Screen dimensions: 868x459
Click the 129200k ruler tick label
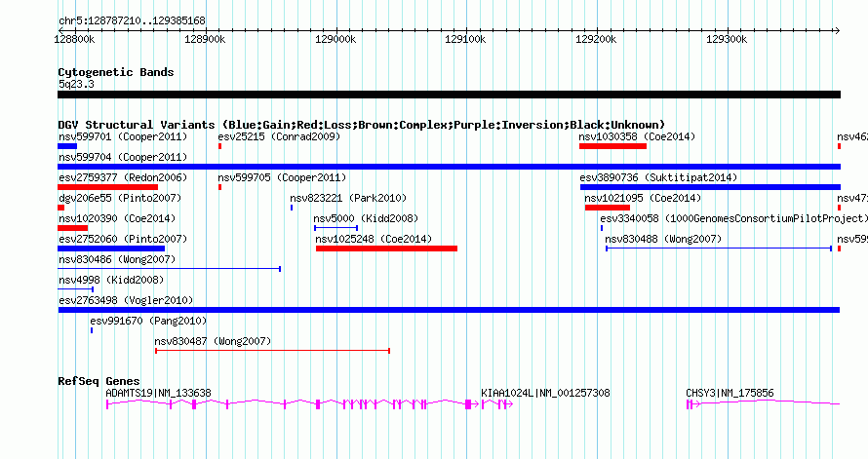pos(596,39)
